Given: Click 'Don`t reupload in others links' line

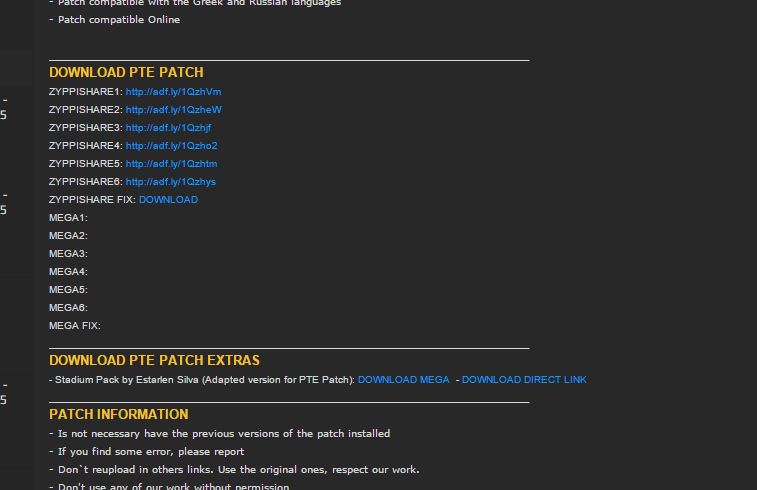Looking at the screenshot, I should tap(234, 470).
